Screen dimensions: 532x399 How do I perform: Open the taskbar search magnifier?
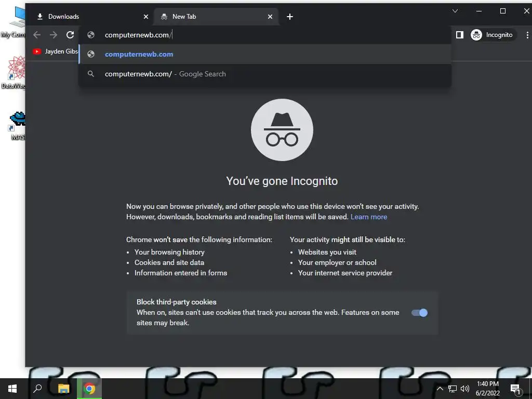pyautogui.click(x=37, y=389)
